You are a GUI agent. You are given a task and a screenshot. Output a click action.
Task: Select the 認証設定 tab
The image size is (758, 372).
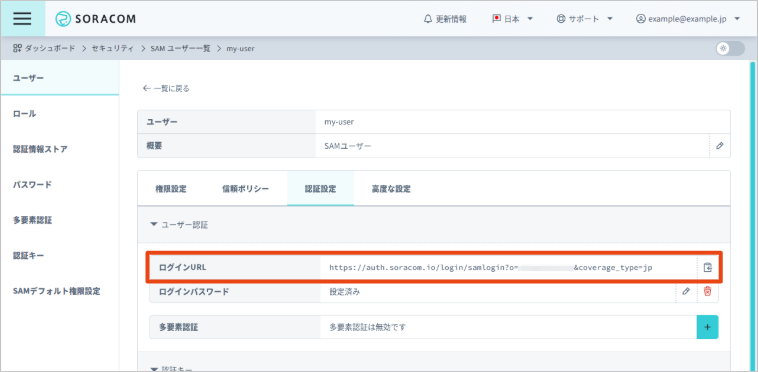tap(320, 189)
